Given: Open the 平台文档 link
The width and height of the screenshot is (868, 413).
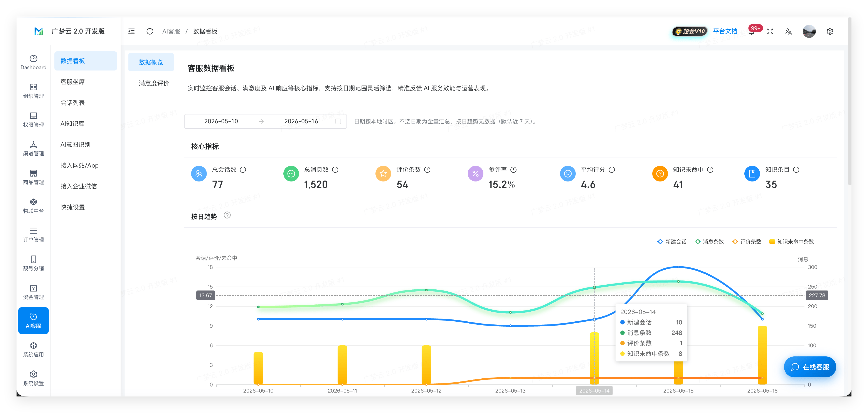Looking at the screenshot, I should tap(725, 31).
